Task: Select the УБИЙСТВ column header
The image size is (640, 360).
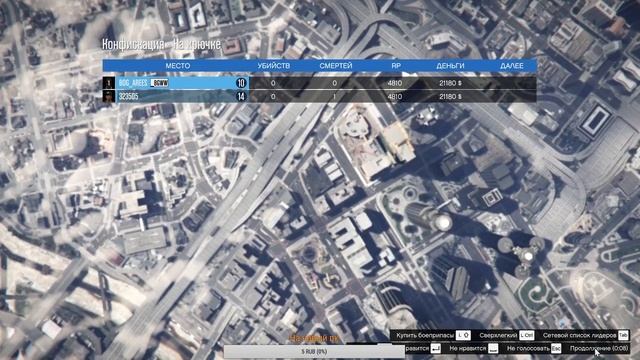Action: tap(273, 66)
